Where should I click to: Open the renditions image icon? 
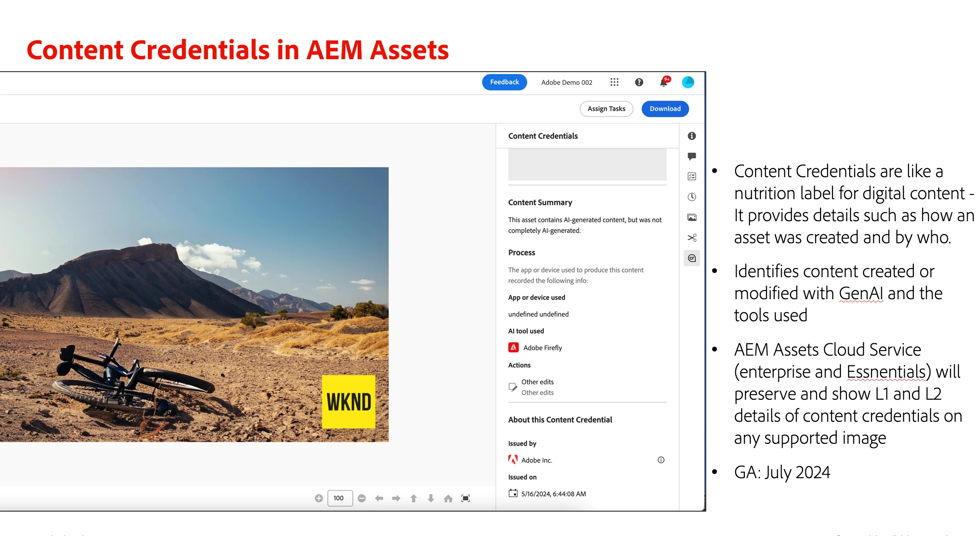point(692,218)
